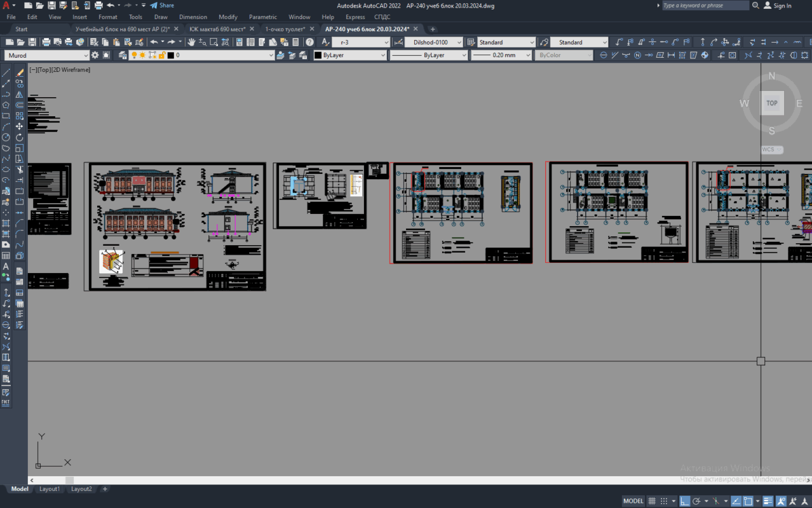This screenshot has width=812, height=508.
Task: Select the Line tool in Draw toolbar
Action: [6, 73]
